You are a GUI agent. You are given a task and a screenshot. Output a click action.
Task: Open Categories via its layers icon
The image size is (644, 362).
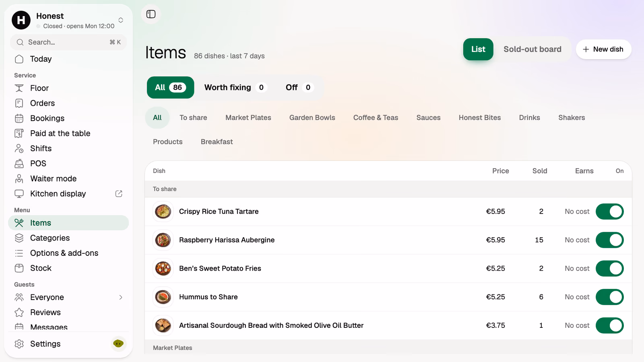click(x=19, y=238)
